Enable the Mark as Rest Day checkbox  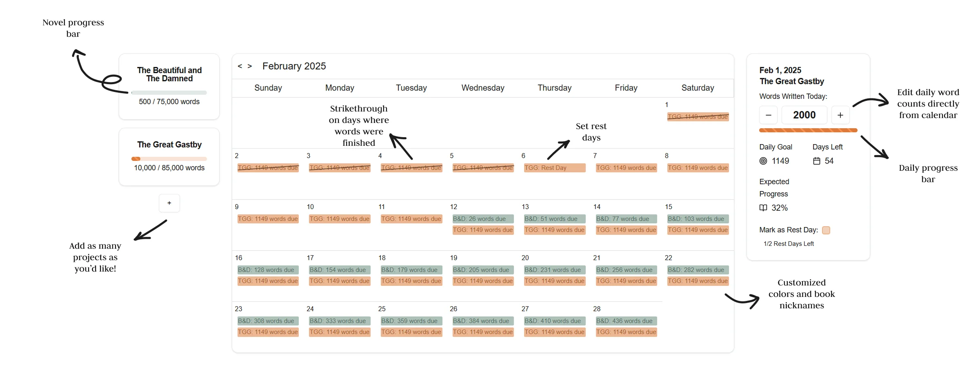coord(826,230)
